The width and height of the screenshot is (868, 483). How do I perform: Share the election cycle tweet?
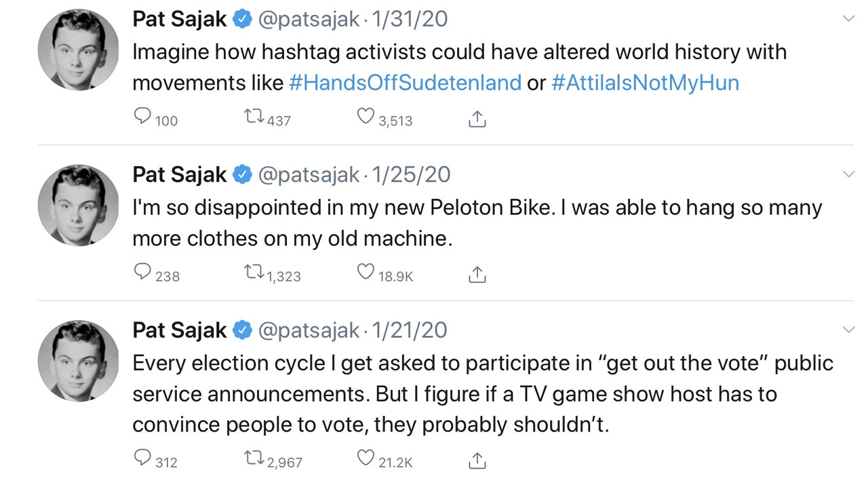[477, 461]
